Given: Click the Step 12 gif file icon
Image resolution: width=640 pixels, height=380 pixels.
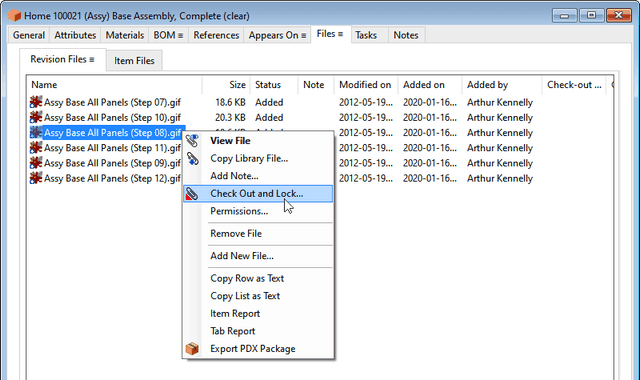Looking at the screenshot, I should click(36, 178).
